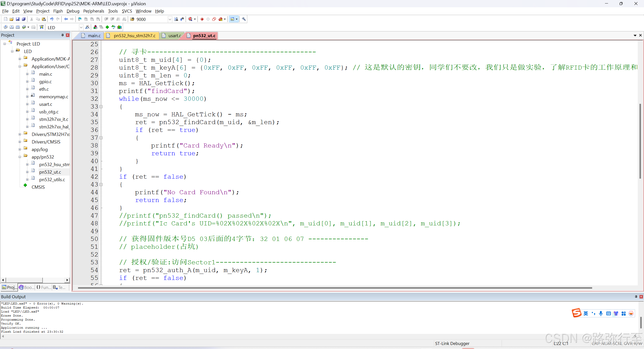Collapse the app/pn532 folder tree
Screen dimensions: 644x349
(20, 157)
